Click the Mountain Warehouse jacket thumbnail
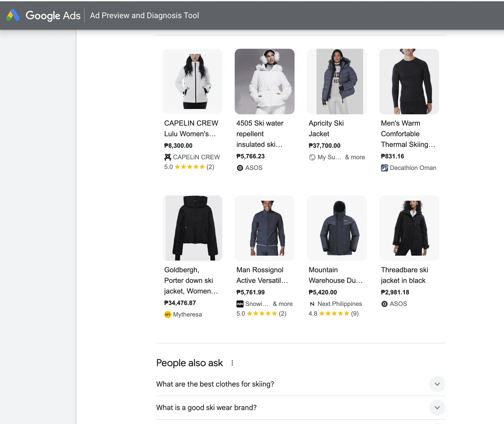 (x=337, y=228)
